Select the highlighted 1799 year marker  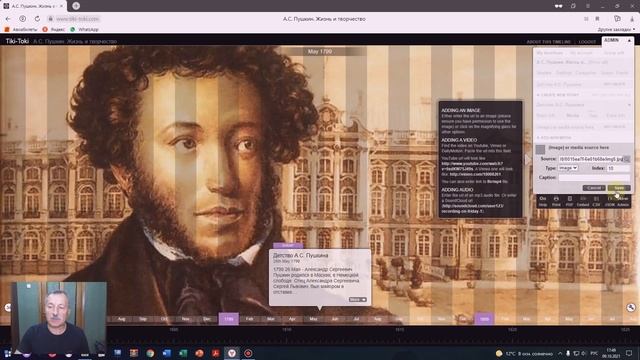(229, 319)
